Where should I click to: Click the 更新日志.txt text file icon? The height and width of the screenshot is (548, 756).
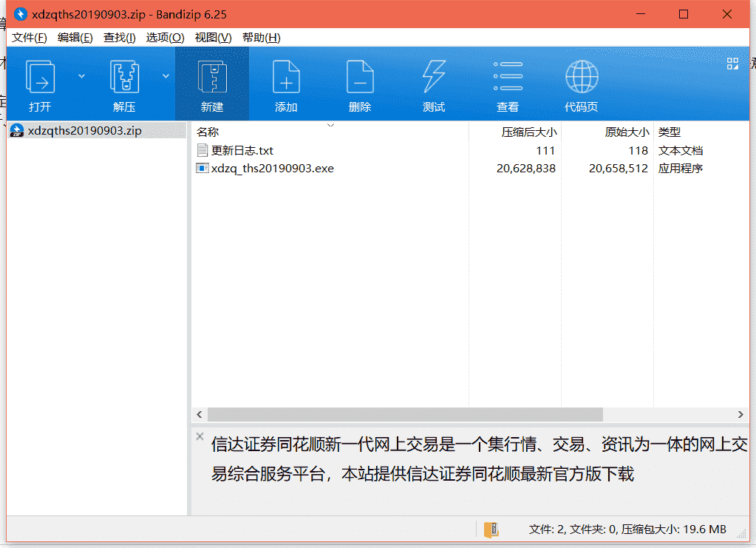(x=202, y=151)
